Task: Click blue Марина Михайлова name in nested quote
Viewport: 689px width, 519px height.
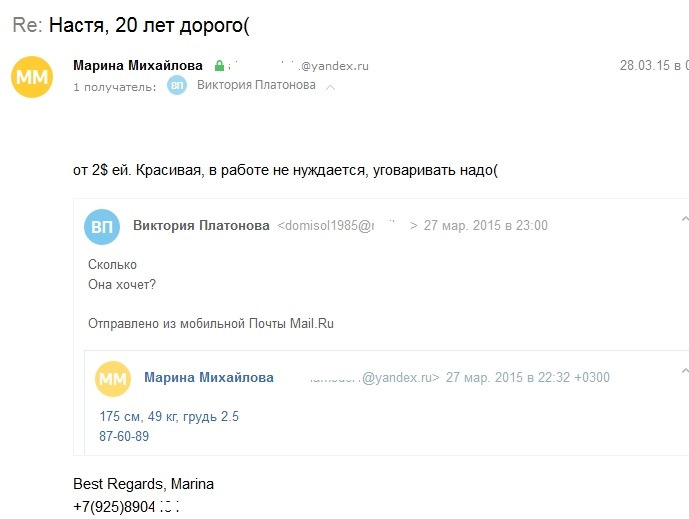Action: (209, 377)
